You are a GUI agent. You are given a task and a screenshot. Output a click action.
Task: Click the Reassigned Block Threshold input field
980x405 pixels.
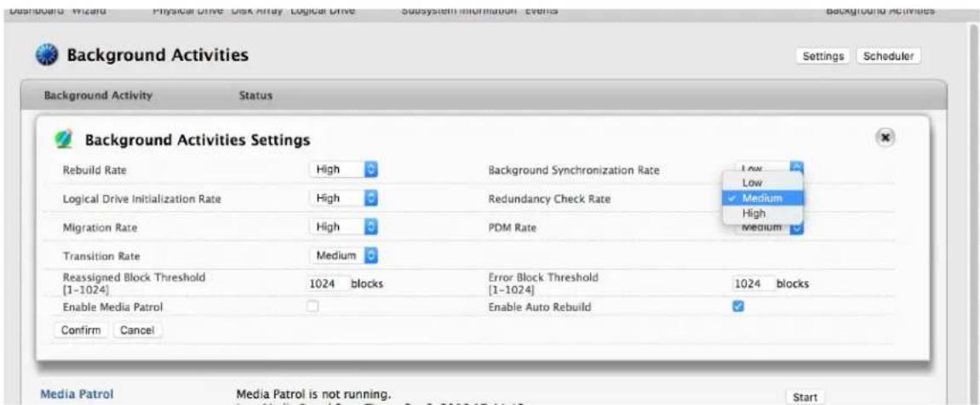(x=327, y=283)
